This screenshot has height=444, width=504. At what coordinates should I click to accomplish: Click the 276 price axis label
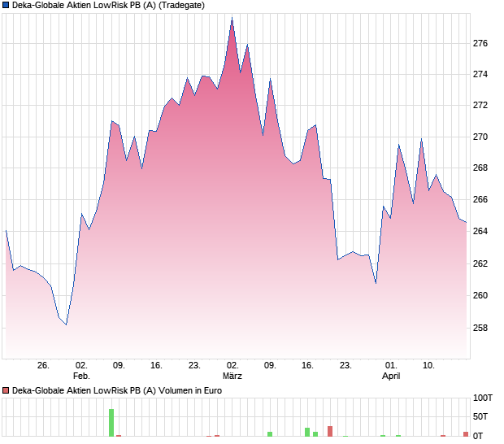(480, 43)
